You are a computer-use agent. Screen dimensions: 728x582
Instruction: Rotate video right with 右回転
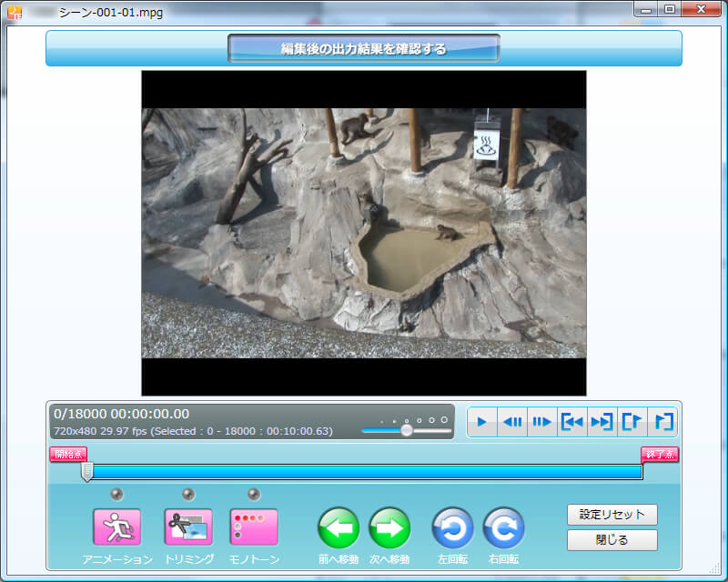pyautogui.click(x=503, y=527)
